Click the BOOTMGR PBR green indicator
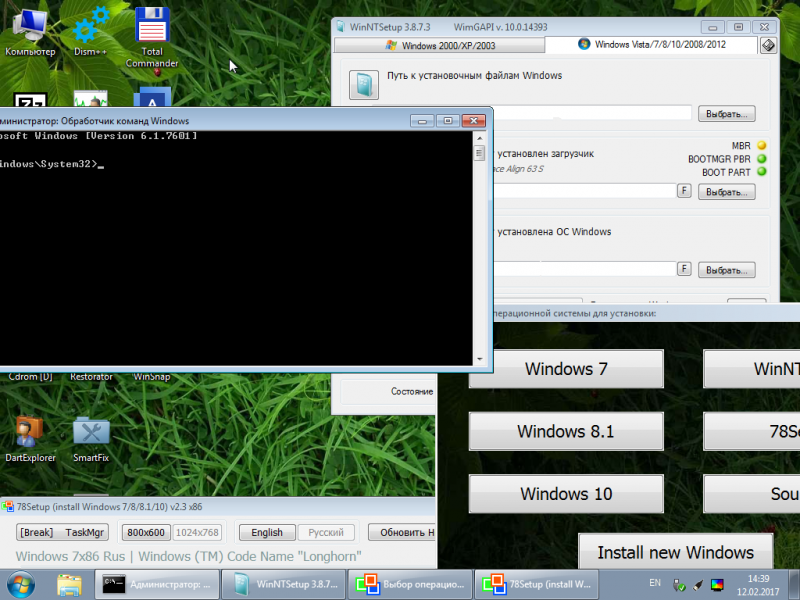Screen dimensions: 800x600 pyautogui.click(x=762, y=159)
